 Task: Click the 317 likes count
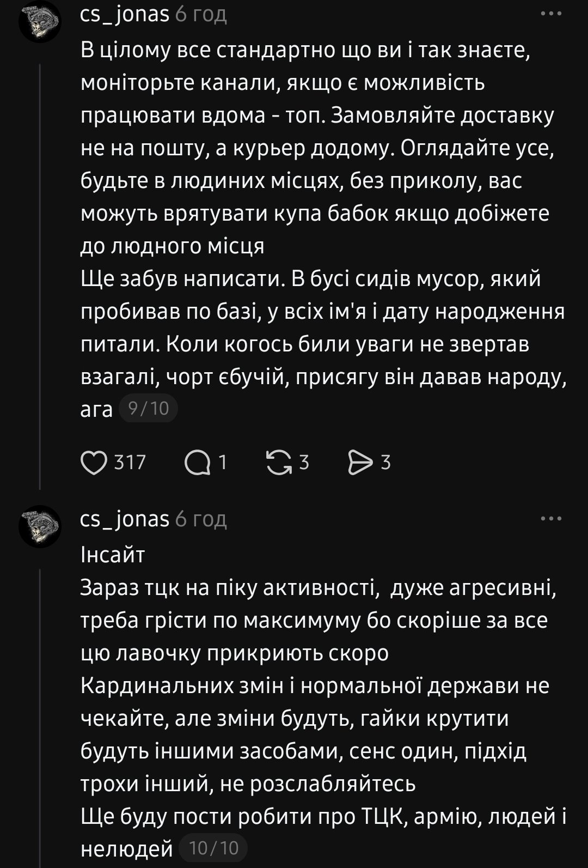[x=130, y=463]
